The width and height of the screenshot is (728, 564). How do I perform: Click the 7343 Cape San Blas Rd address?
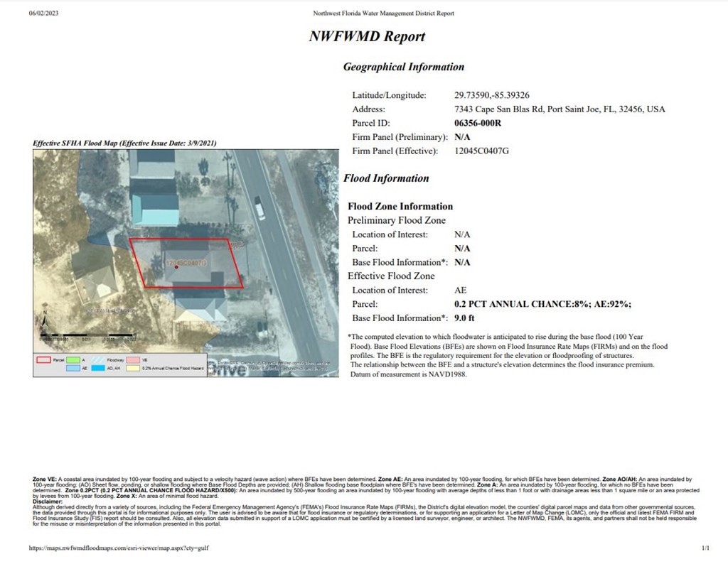coord(560,109)
